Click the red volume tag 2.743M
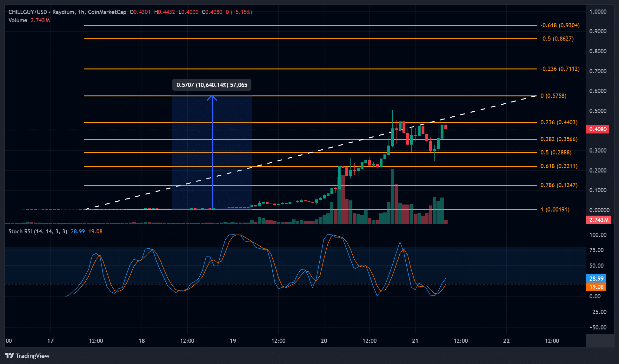619x364 pixels. [598, 220]
